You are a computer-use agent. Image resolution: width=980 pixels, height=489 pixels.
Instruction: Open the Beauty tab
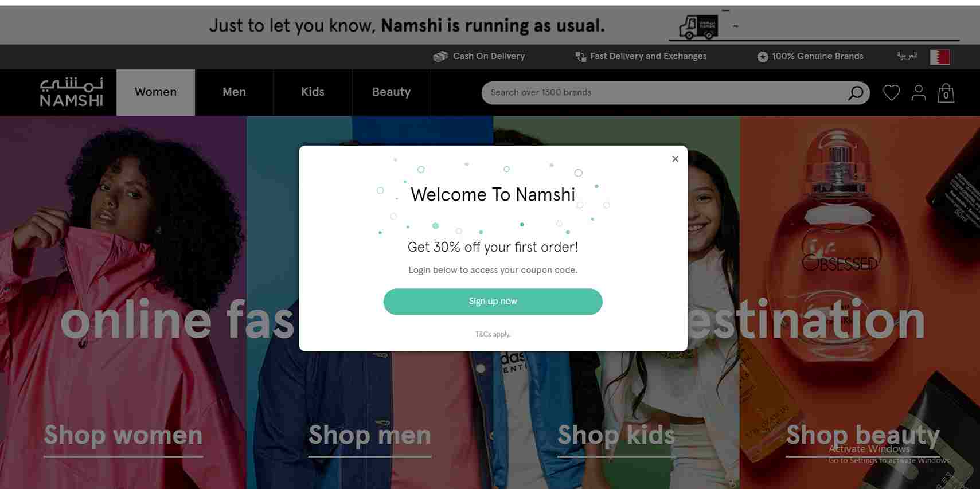(x=391, y=92)
